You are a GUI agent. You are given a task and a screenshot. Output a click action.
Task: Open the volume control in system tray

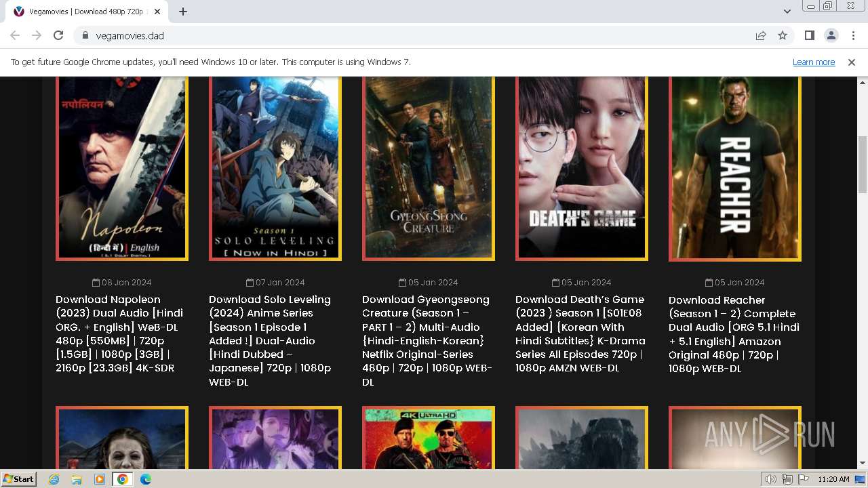point(771,479)
